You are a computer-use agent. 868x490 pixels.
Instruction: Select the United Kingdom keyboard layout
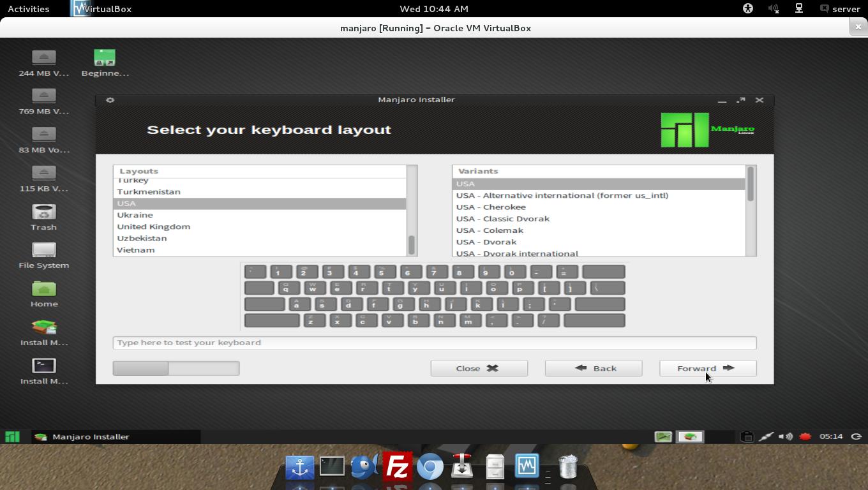[x=153, y=226]
